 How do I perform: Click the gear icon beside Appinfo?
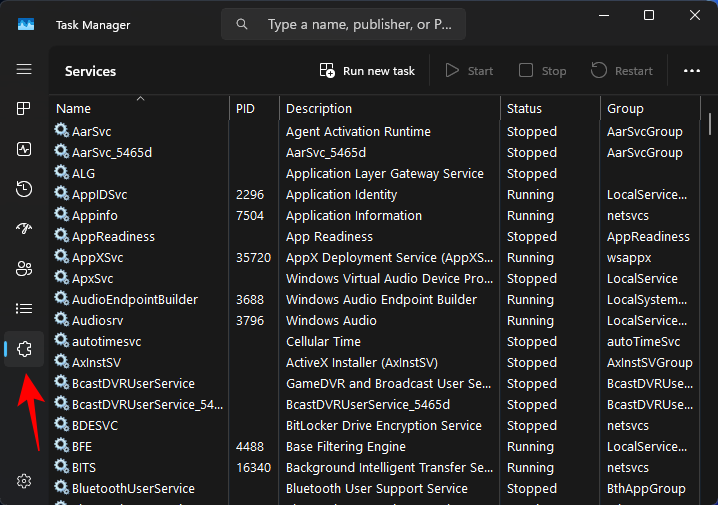coord(61,214)
